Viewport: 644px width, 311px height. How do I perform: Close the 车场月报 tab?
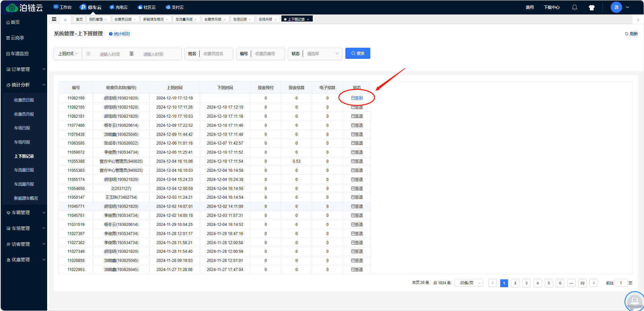[x=275, y=20]
